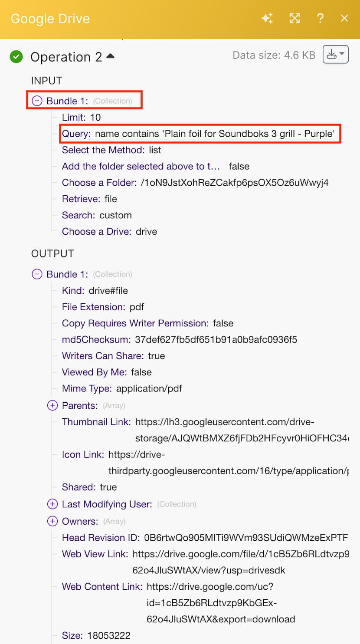This screenshot has height=644, width=360.
Task: Close the Google Drive panel
Action: point(344,18)
